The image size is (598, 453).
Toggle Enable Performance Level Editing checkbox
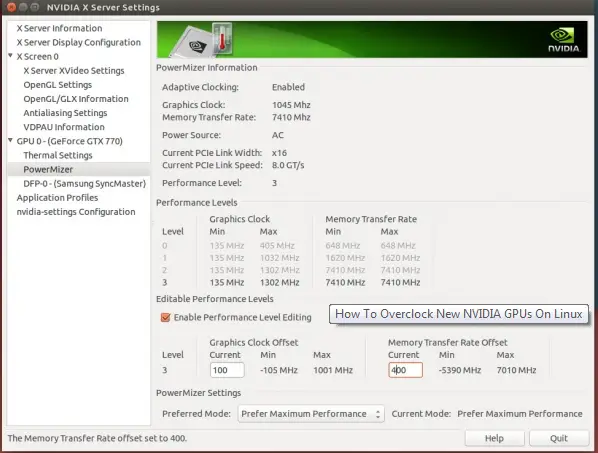(x=166, y=317)
